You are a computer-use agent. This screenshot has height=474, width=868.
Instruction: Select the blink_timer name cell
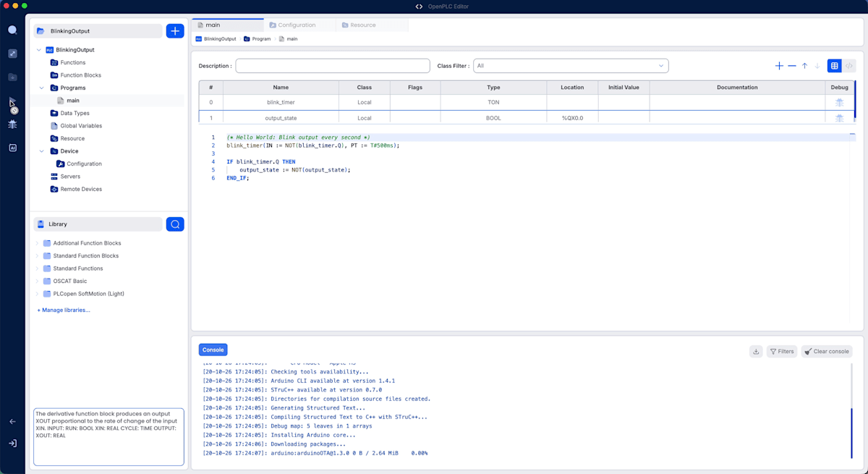pos(281,102)
